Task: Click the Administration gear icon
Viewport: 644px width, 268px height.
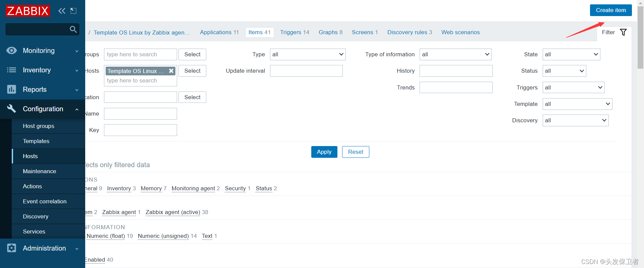Action: (11, 248)
